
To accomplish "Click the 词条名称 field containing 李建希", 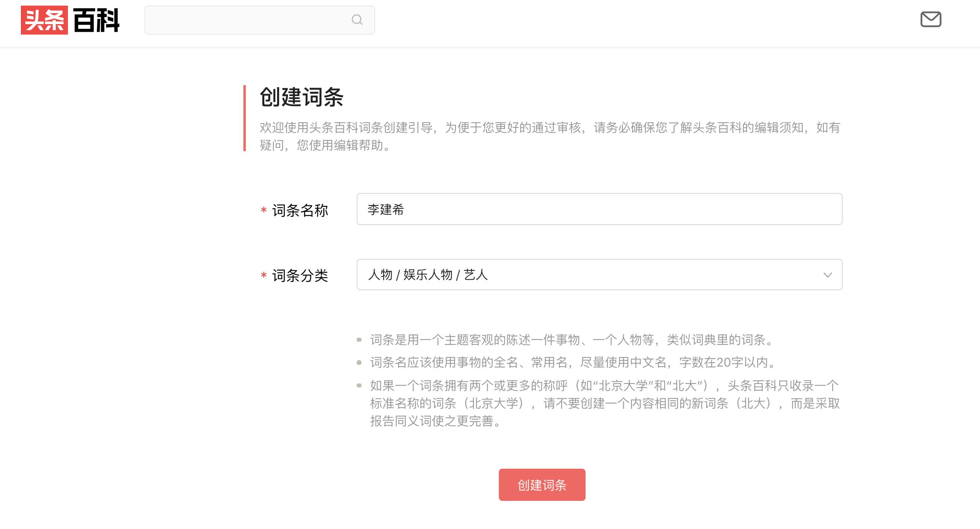I will click(x=598, y=209).
